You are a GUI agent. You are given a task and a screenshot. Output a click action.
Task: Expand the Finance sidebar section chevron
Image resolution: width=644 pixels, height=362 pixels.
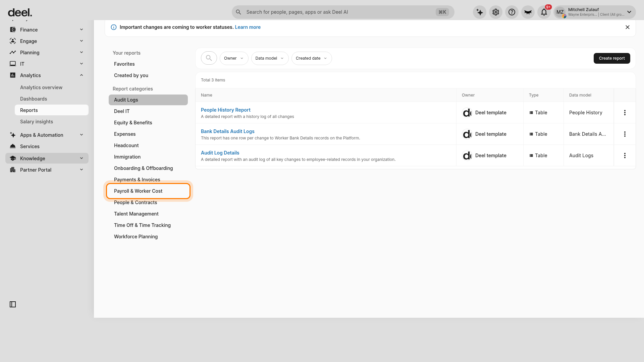coord(82,29)
